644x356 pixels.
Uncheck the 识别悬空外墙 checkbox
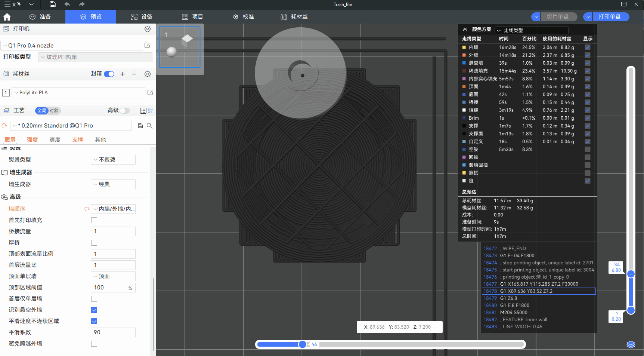coord(94,310)
